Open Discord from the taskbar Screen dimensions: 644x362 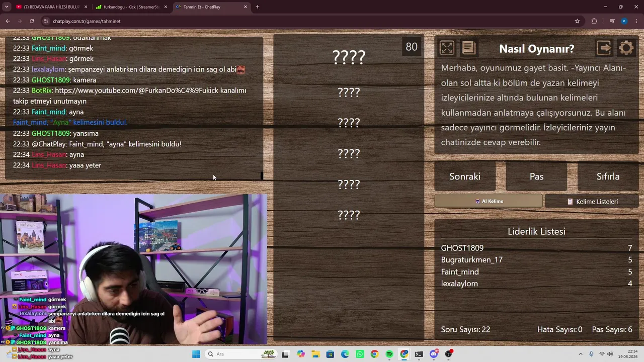pyautogui.click(x=434, y=354)
